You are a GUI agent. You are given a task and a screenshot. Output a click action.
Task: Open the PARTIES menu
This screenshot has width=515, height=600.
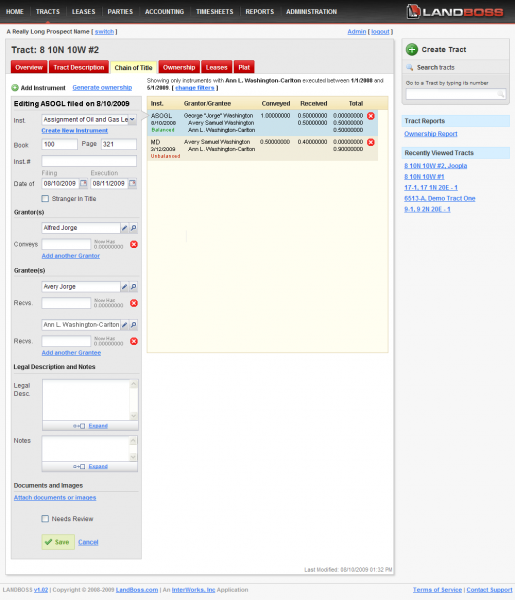(120, 11)
